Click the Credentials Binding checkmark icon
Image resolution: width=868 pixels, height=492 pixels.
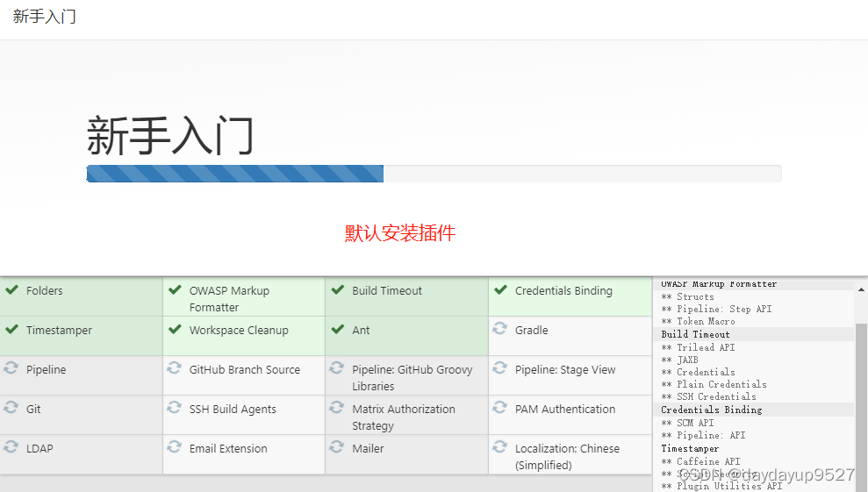pos(500,289)
